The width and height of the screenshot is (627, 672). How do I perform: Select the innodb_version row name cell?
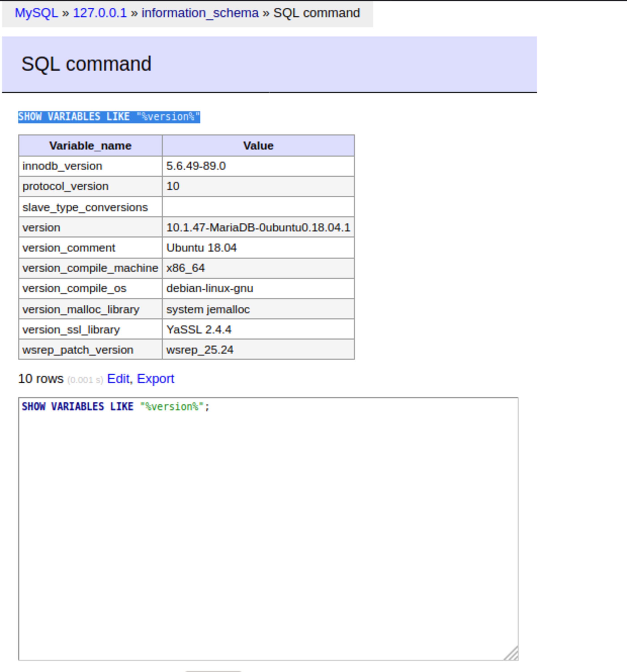[62, 166]
